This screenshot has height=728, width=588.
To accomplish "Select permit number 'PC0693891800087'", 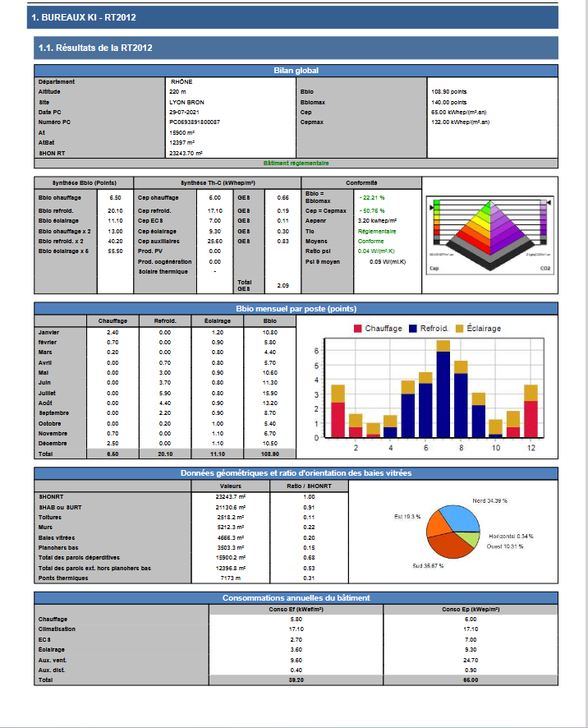I will [x=195, y=122].
